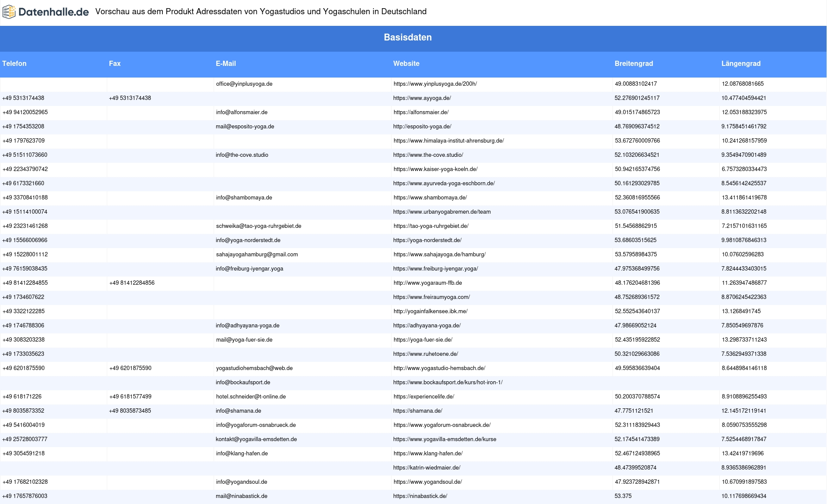Select fax number +49 6181577499
827x504 pixels.
click(131, 397)
